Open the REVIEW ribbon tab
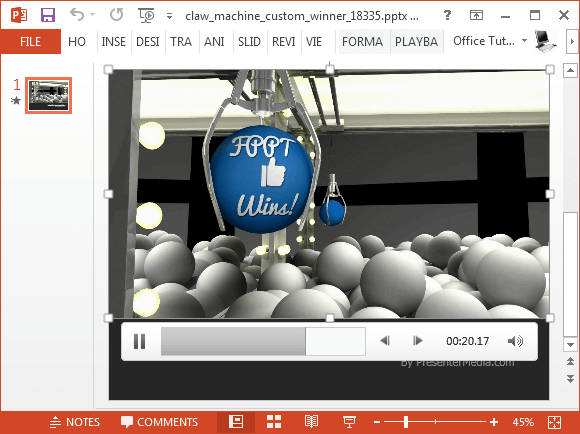The width and height of the screenshot is (580, 434). coord(284,41)
